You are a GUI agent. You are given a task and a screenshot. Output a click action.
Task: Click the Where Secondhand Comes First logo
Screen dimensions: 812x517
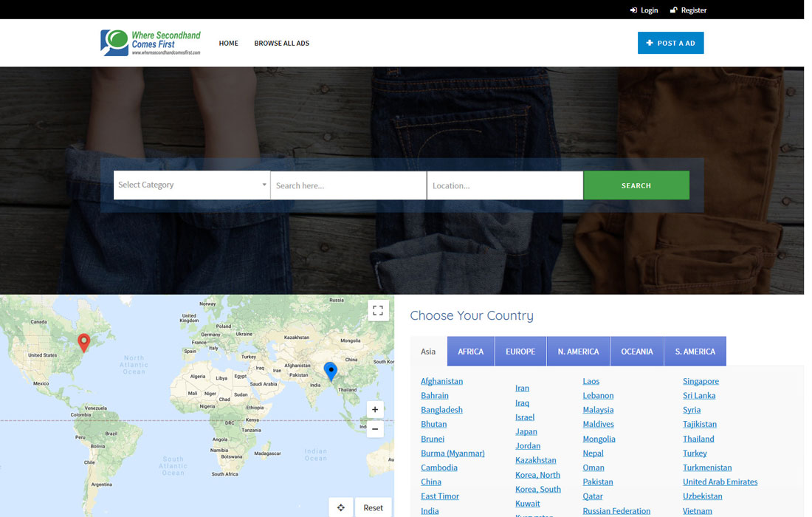(x=151, y=43)
